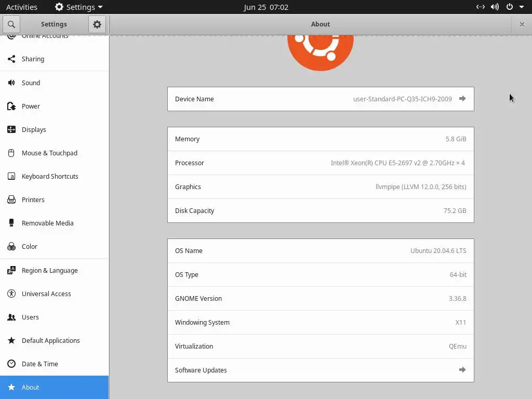Open Activities overview

22,7
